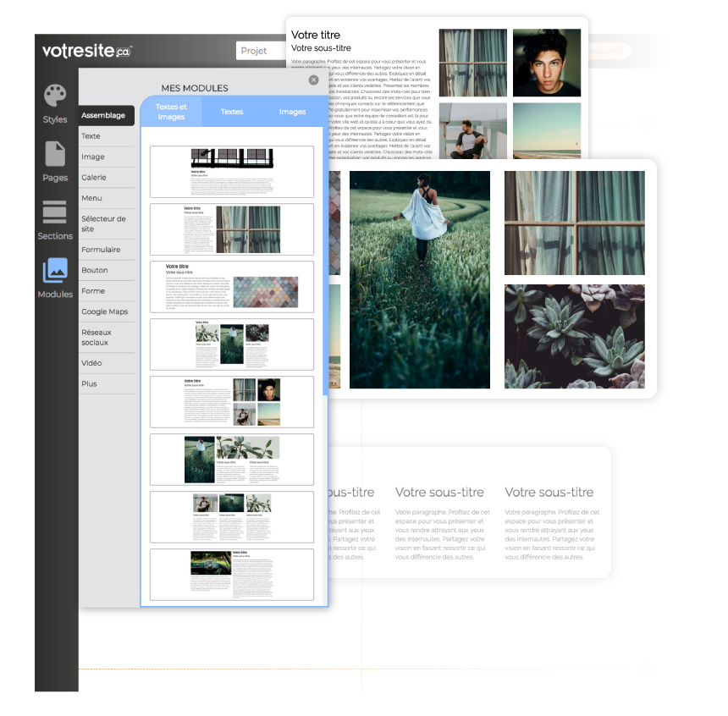This screenshot has width=728, height=716.
Task: Switch to the Textes et images tab
Action: [171, 112]
